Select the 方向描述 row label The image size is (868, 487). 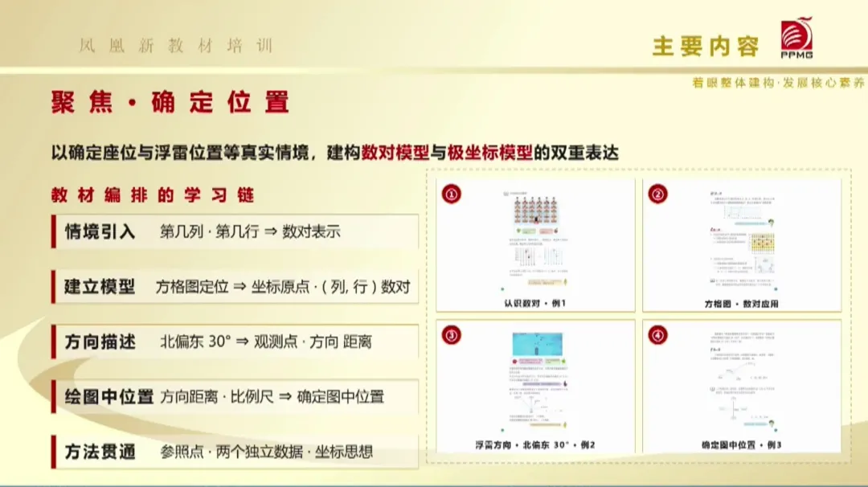[100, 342]
